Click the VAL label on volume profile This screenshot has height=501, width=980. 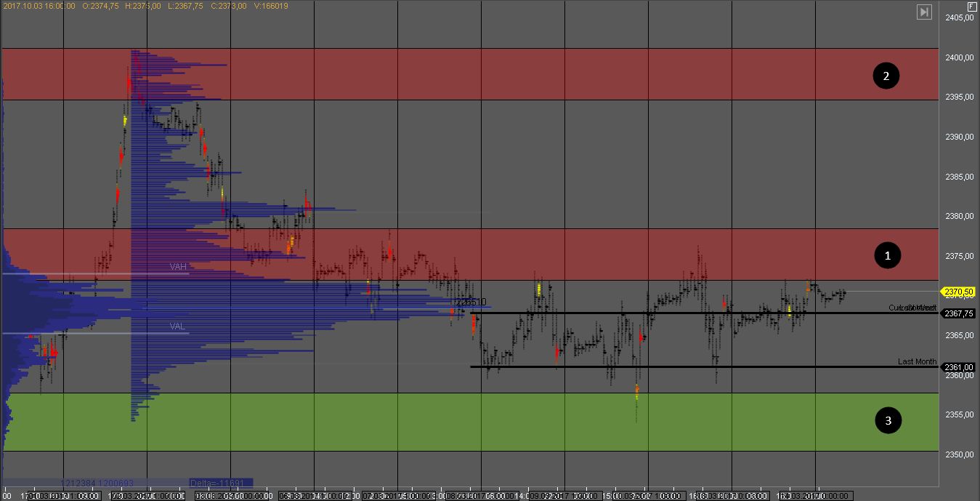(x=178, y=326)
